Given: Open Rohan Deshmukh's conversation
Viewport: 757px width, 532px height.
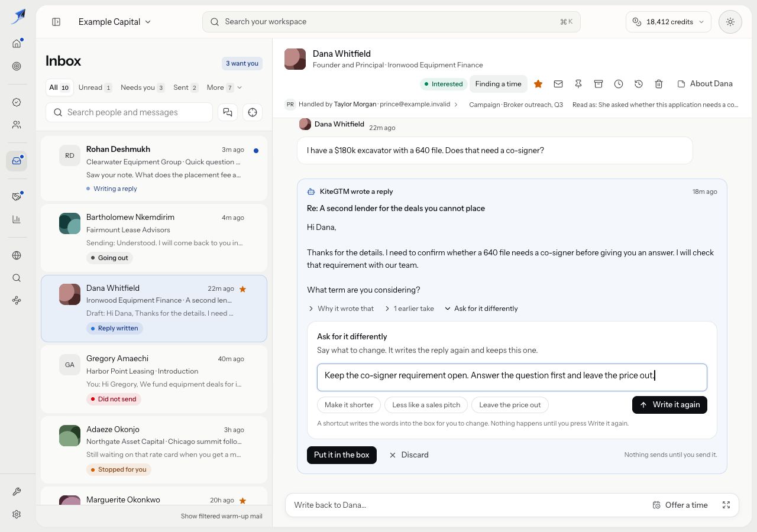Looking at the screenshot, I should pos(154,168).
